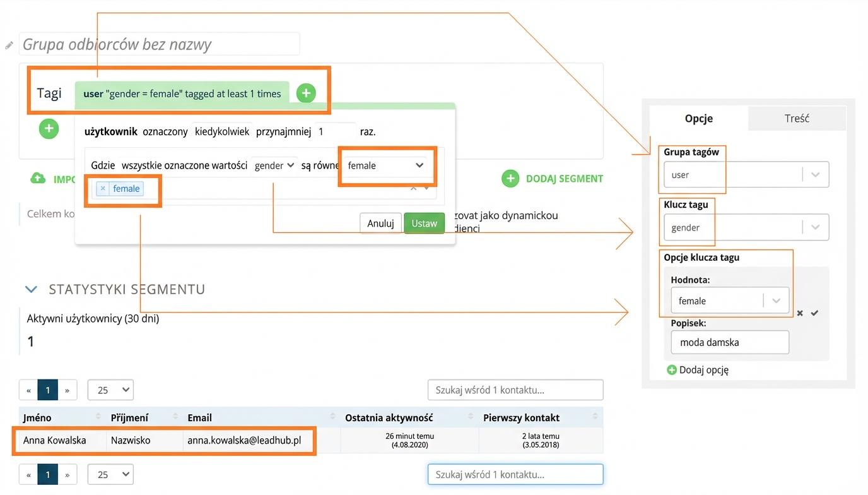868x495 pixels.
Task: Open the Hodnota dropdown showing female
Action: [730, 301]
